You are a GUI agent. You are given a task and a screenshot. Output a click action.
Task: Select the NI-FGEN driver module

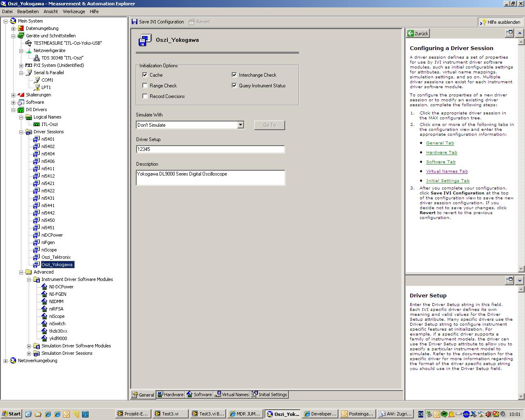pyautogui.click(x=57, y=294)
